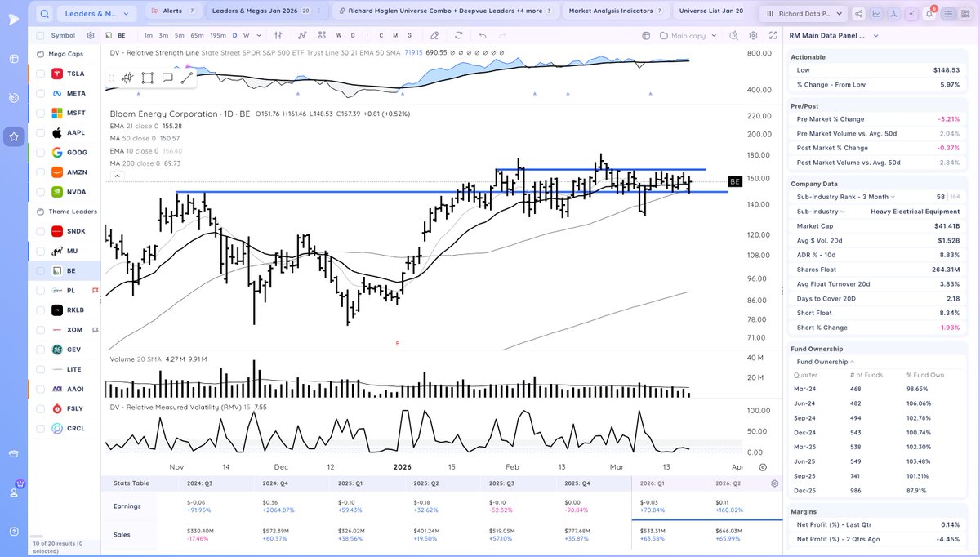Open Universe List Jan 20 tab

tap(711, 11)
